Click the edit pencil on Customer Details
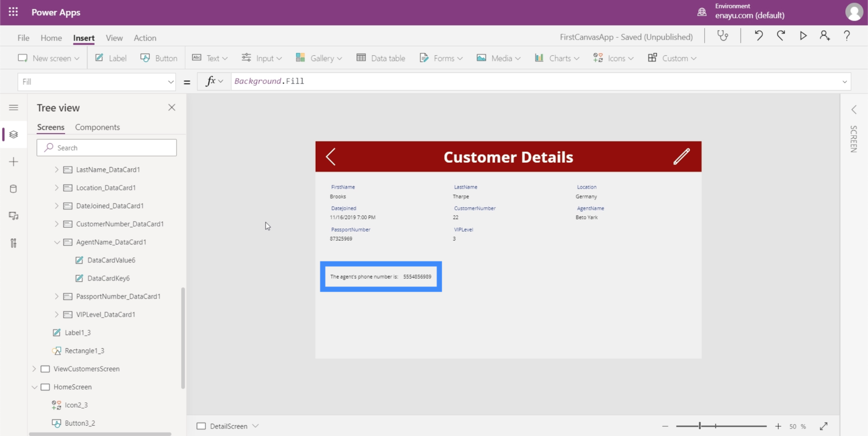The height and width of the screenshot is (436, 868). pyautogui.click(x=681, y=157)
